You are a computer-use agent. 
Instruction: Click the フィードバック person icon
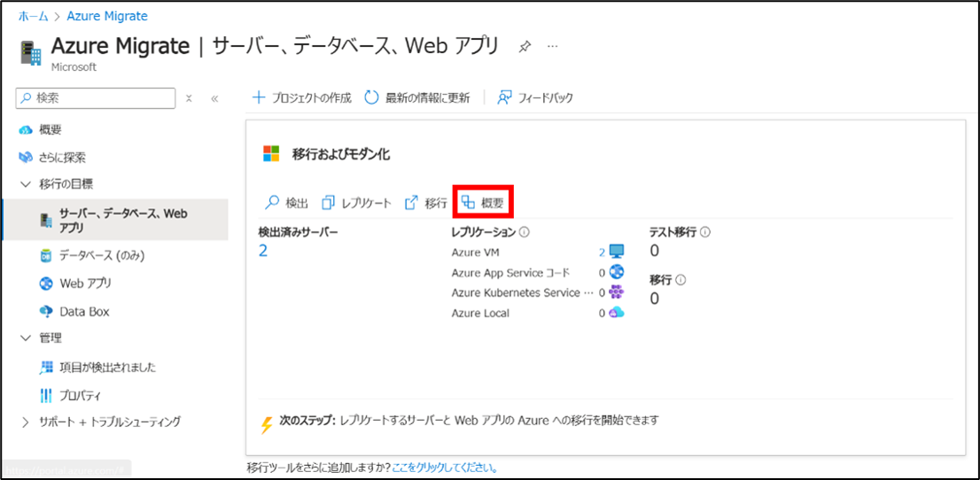tap(504, 97)
